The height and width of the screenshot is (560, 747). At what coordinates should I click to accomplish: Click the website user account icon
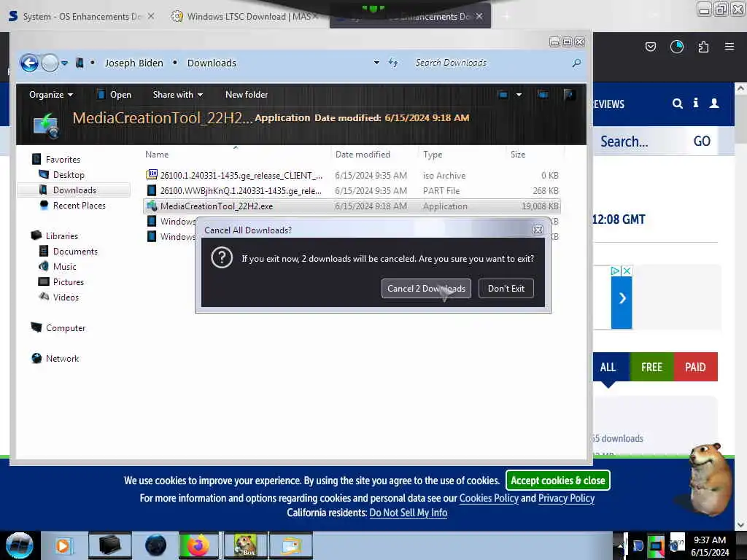(x=714, y=103)
